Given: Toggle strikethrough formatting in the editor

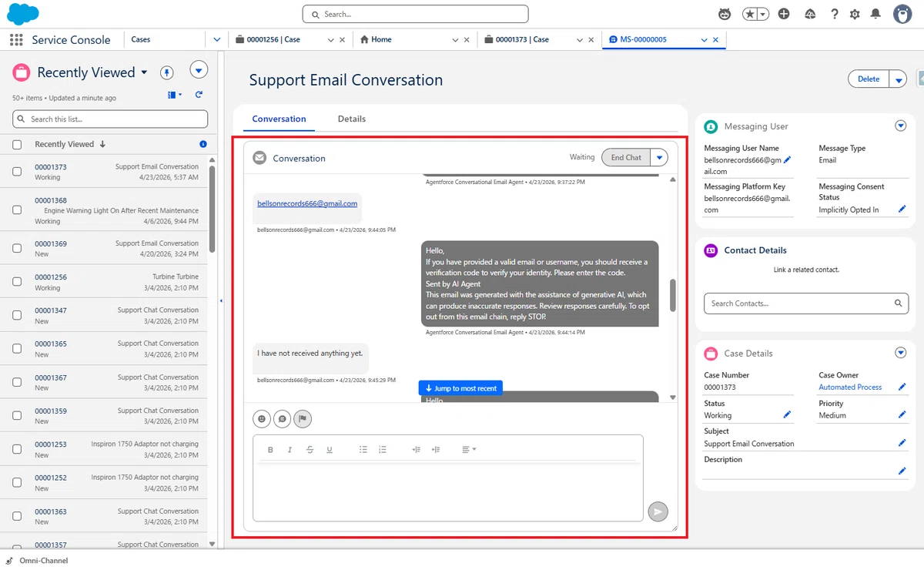Looking at the screenshot, I should [x=310, y=450].
